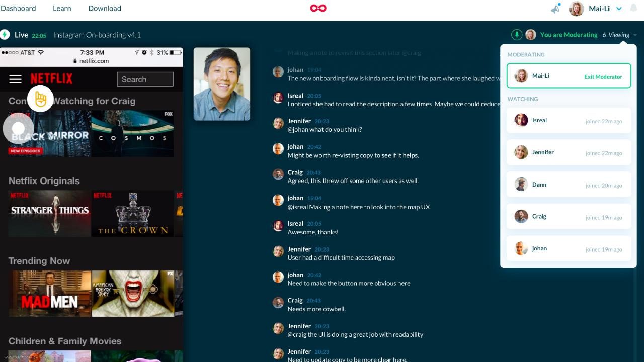Click Mai-Li's avatar in the top bar
The image size is (644, 362).
576,9
